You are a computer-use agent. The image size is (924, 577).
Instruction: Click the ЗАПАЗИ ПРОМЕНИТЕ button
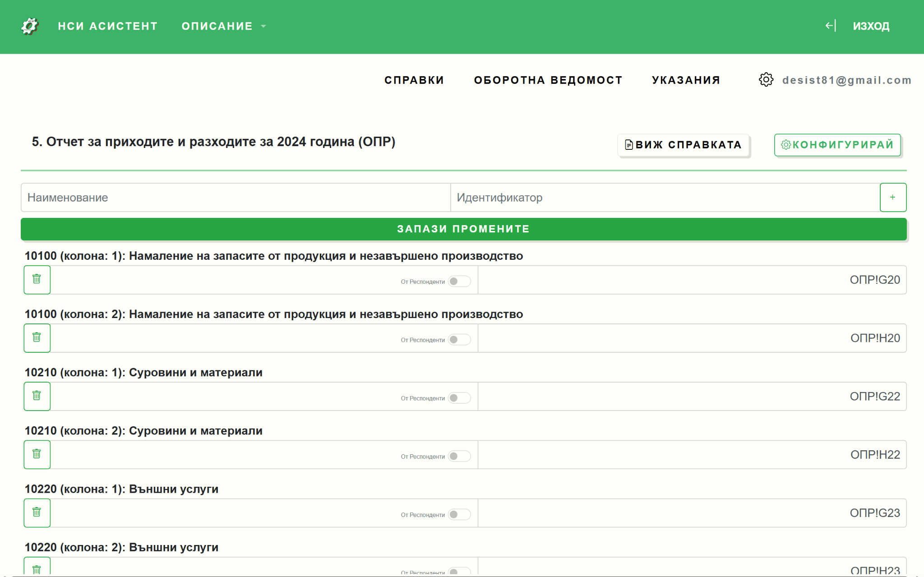point(463,229)
